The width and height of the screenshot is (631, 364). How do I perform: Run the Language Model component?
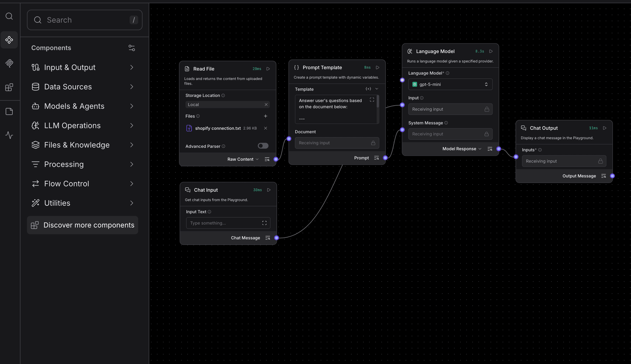(491, 51)
